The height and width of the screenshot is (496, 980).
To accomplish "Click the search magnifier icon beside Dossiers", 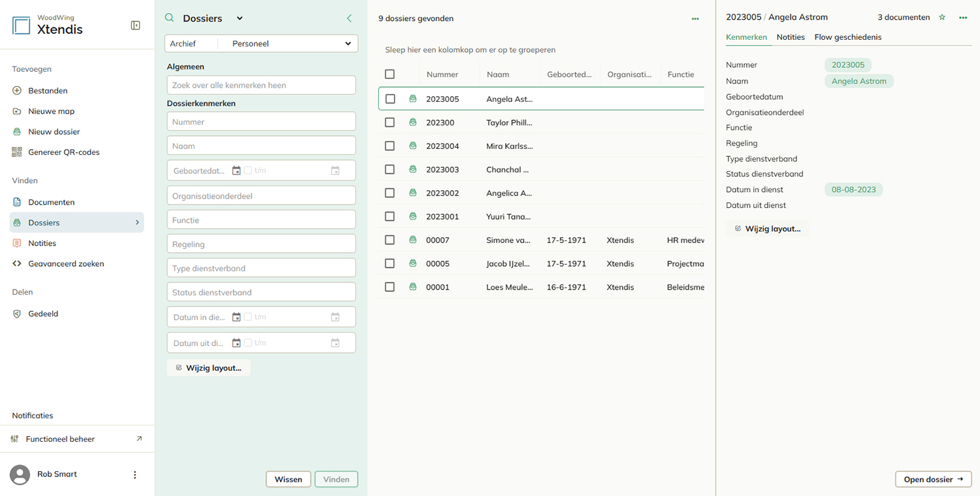I will point(169,18).
